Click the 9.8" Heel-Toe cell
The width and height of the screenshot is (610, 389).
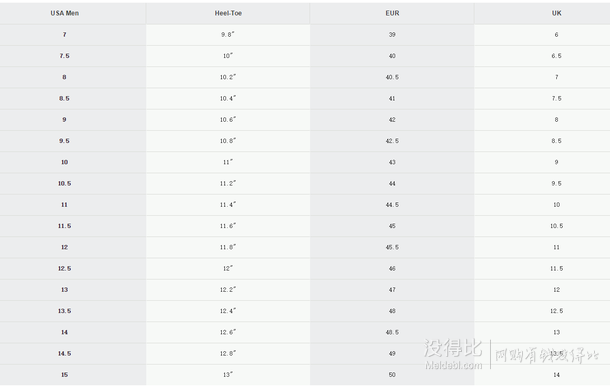tap(228, 35)
